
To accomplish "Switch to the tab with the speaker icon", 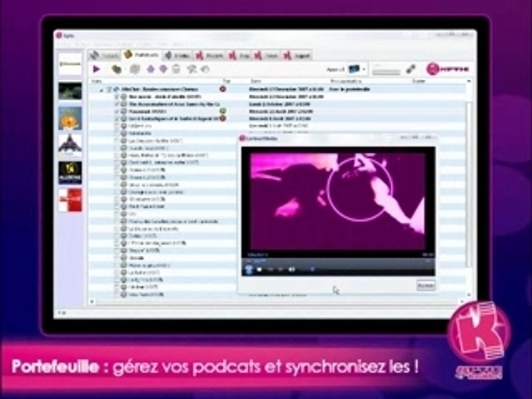I will point(177,55).
